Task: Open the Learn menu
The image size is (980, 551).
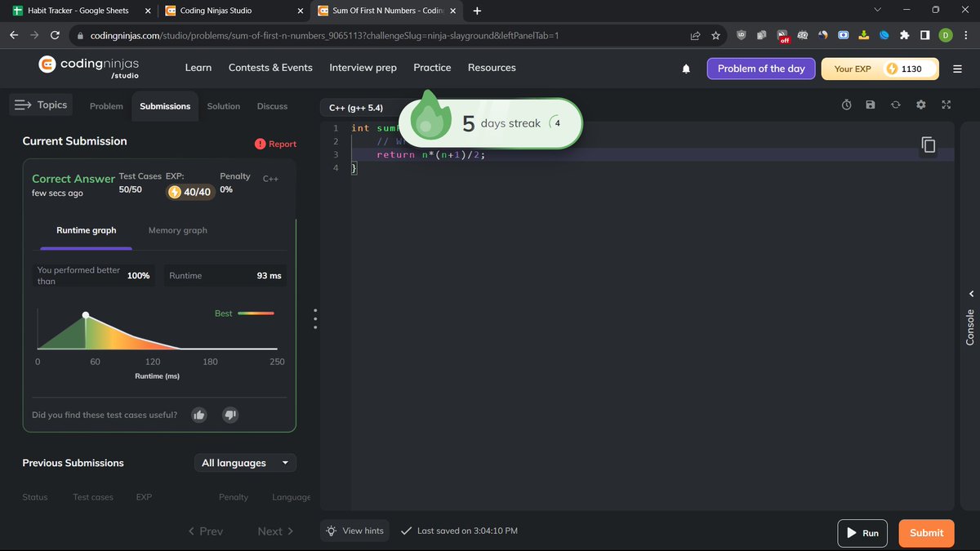Action: (x=198, y=68)
